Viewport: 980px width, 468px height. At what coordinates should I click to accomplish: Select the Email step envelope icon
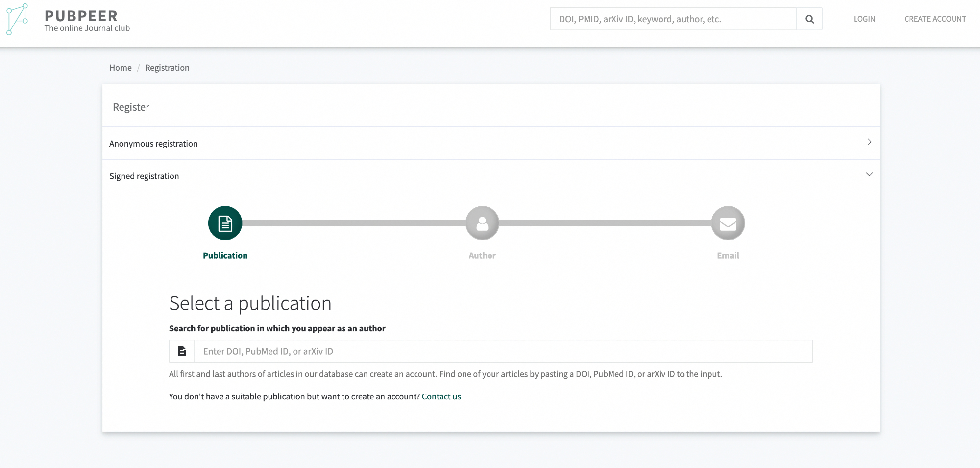coord(728,223)
